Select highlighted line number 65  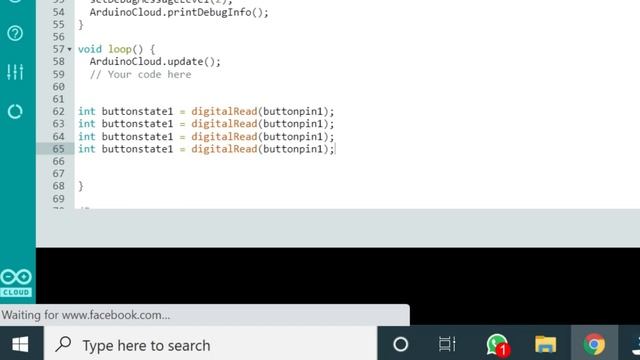tap(58, 149)
